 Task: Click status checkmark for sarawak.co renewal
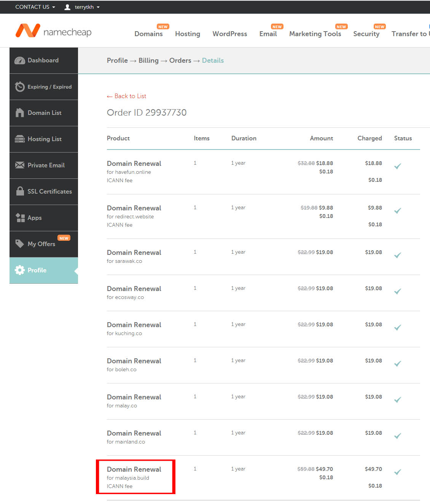click(398, 255)
